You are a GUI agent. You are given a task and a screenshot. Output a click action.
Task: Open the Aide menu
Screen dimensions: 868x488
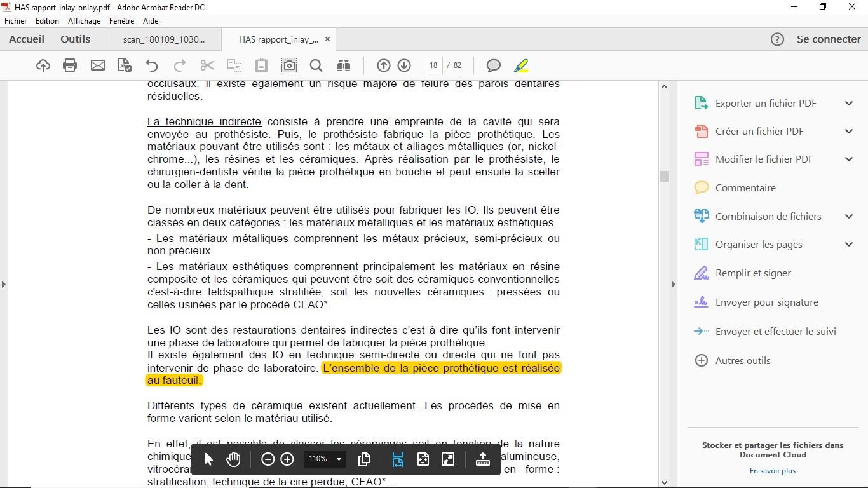(x=151, y=21)
